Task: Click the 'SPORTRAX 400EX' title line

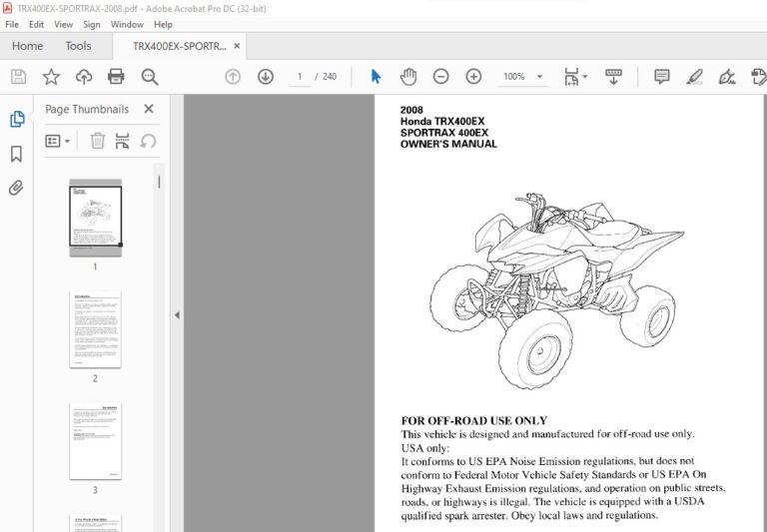Action: pos(444,133)
